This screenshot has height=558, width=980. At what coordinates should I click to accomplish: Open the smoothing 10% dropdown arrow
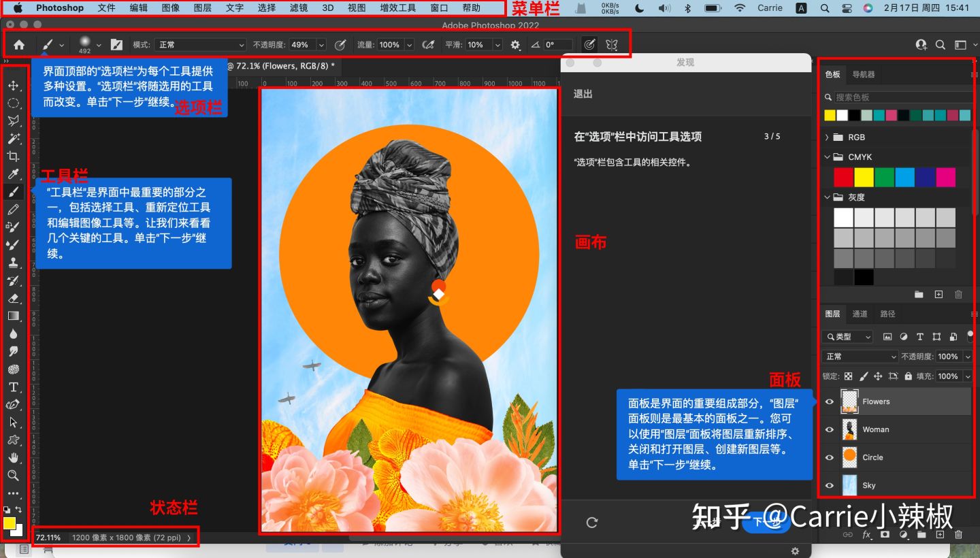pyautogui.click(x=497, y=45)
